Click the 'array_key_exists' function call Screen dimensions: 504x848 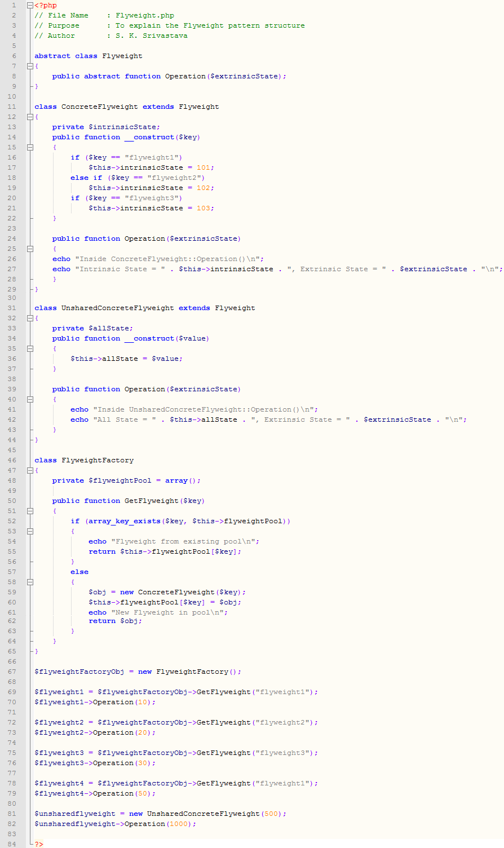pyautogui.click(x=125, y=521)
